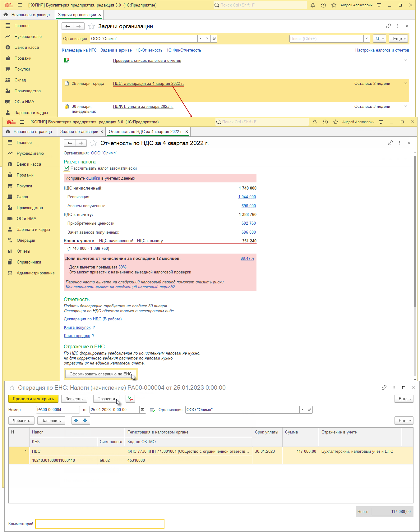Open Как перенести вычет на следующий период link
This screenshot has width=420, height=532.
120,287
